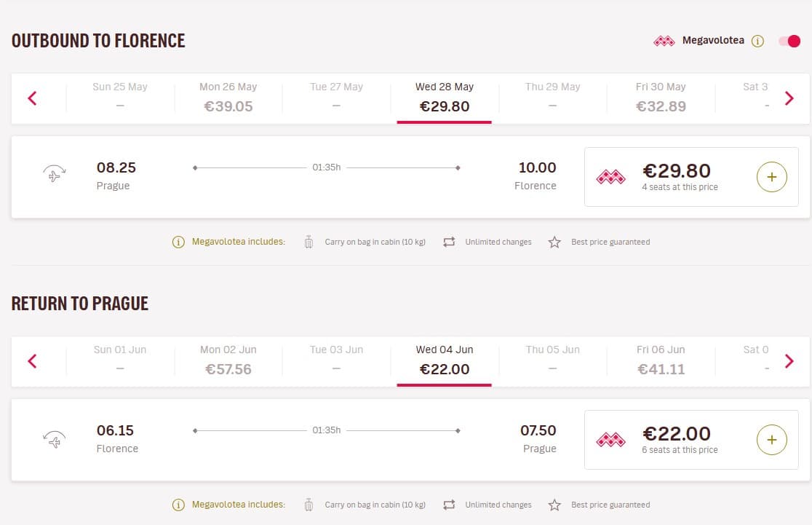Open Megavolotea info icon beside the toggle

point(757,41)
